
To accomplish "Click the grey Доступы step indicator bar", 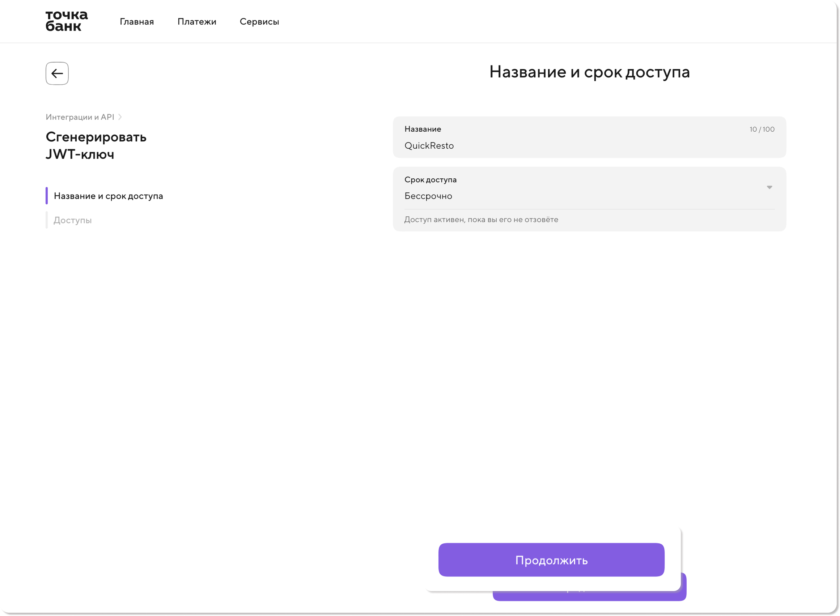I will (47, 220).
